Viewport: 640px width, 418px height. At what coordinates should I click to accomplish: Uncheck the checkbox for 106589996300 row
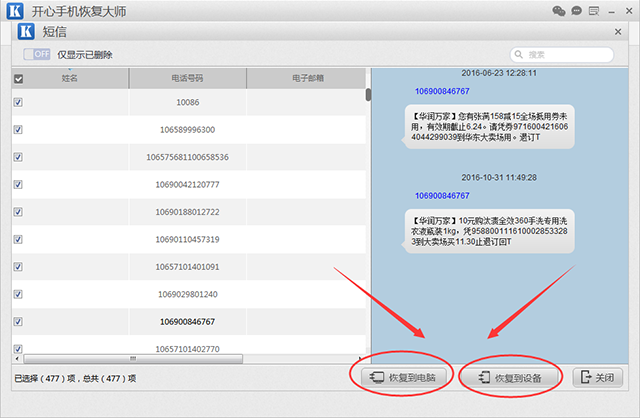coord(18,130)
